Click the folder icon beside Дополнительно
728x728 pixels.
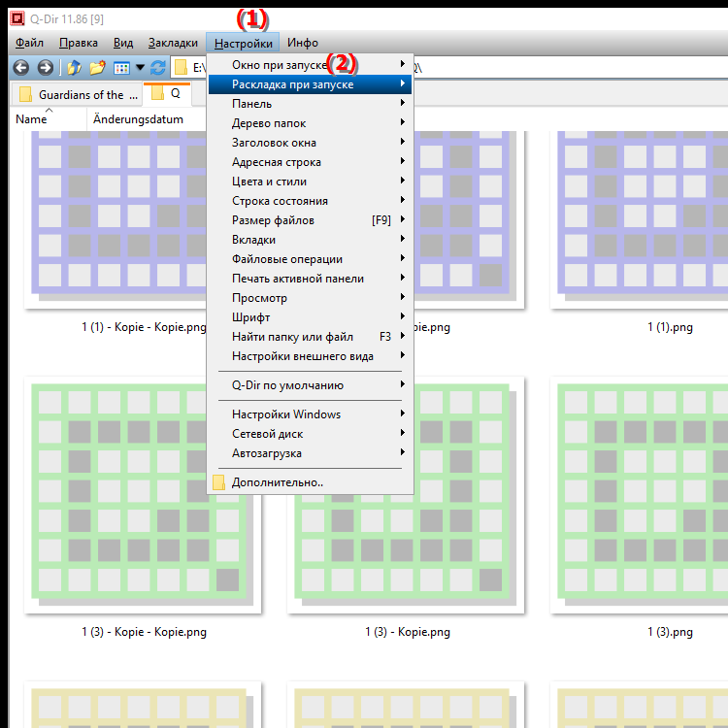[218, 482]
